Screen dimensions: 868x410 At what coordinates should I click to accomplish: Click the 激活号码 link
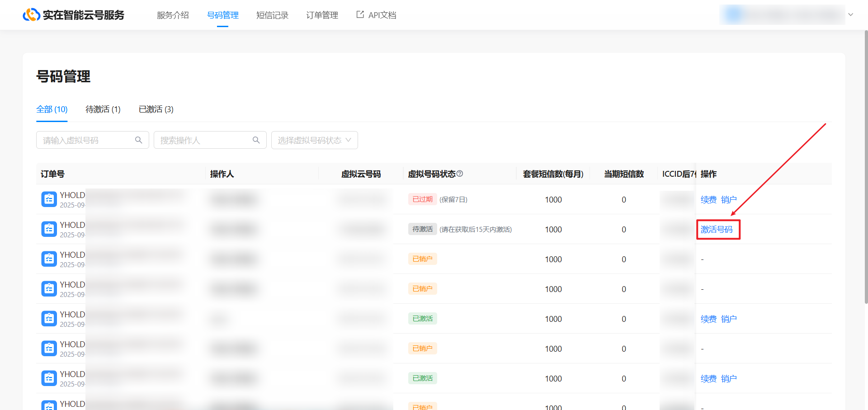click(717, 230)
